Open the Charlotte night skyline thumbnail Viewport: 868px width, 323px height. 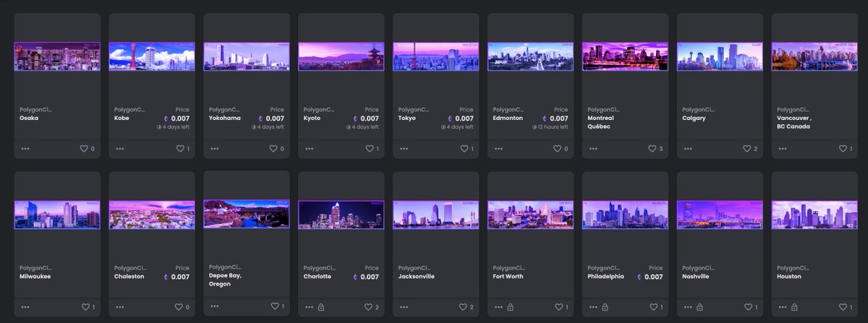341,215
